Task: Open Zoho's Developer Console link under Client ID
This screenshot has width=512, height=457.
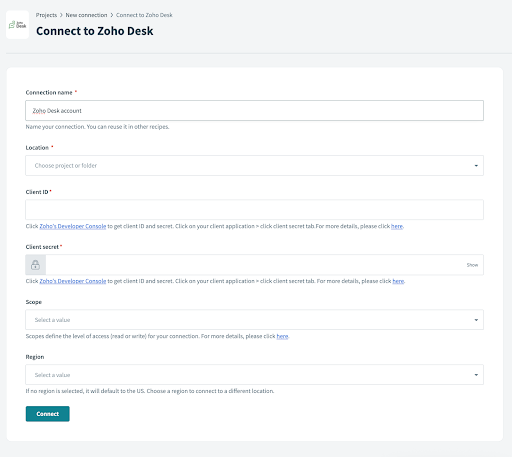Action: point(73,226)
